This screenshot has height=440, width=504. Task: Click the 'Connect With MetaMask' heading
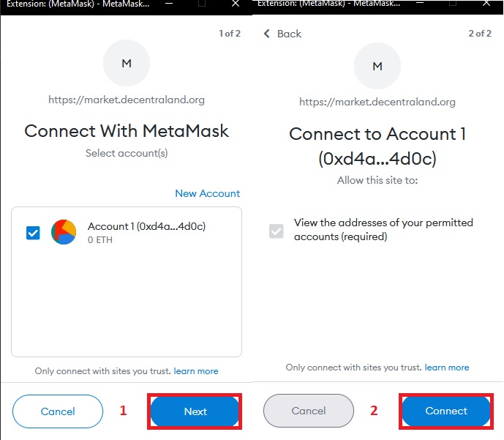(127, 131)
